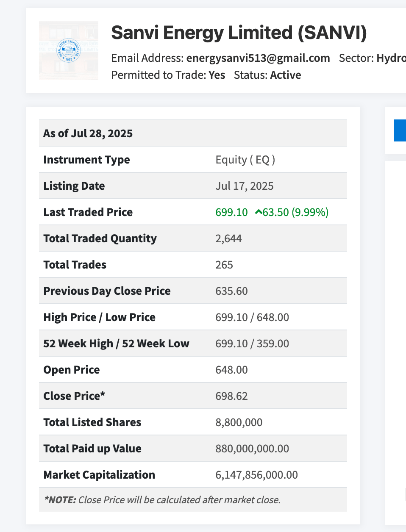Click the '8,800,000' listed shares value
Viewport: 406px width, 532px height.
tap(239, 422)
